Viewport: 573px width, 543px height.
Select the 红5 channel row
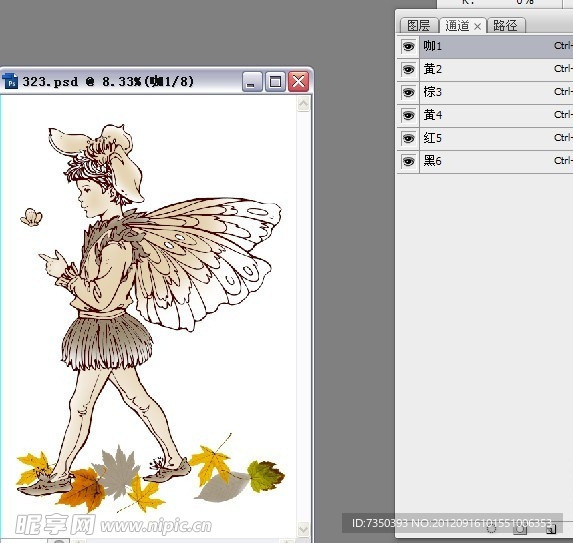point(496,138)
